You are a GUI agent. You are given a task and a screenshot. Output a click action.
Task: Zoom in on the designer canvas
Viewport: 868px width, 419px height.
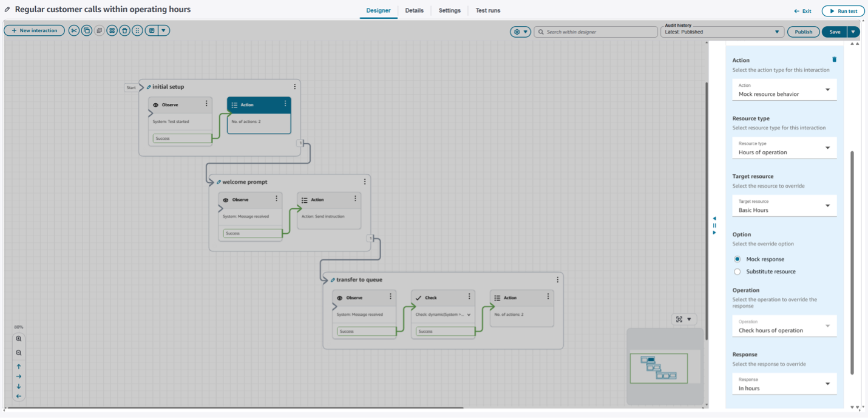click(x=19, y=339)
